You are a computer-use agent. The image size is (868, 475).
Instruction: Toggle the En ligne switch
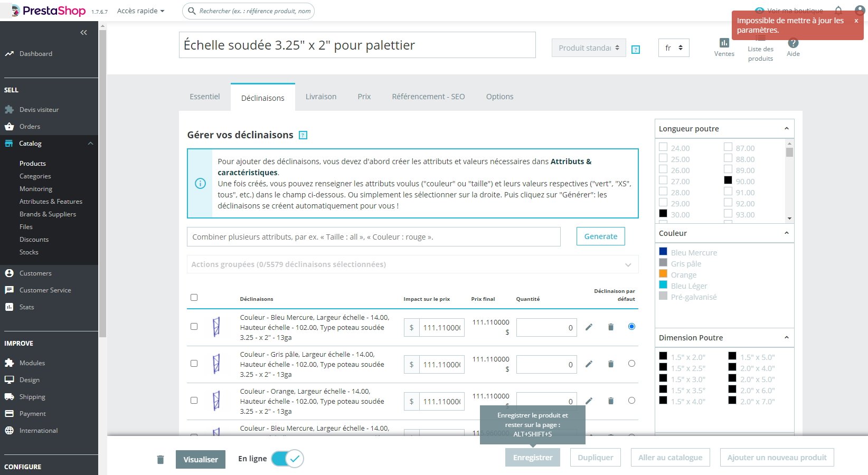coord(287,459)
